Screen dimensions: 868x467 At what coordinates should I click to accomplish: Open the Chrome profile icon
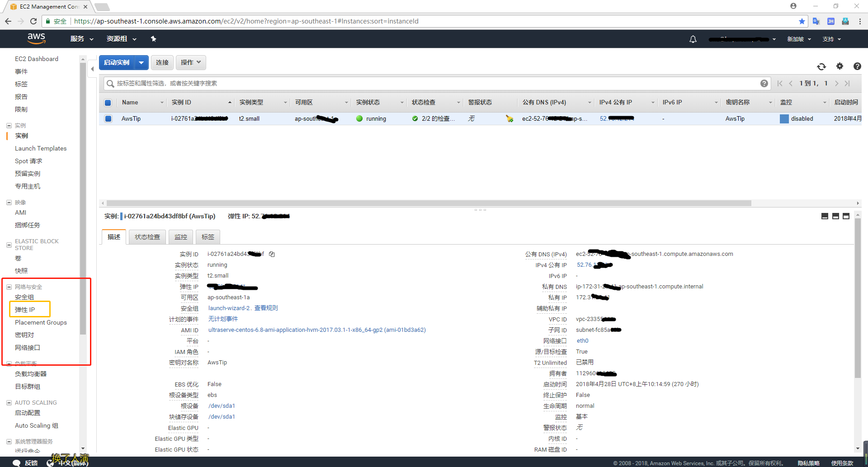point(793,6)
